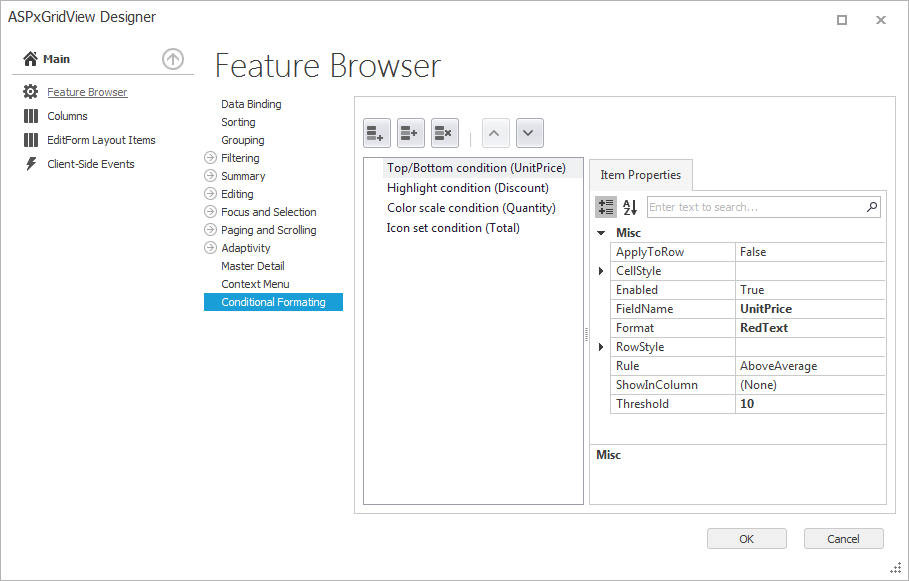
Task: Click the Main home icon
Action: 30,59
